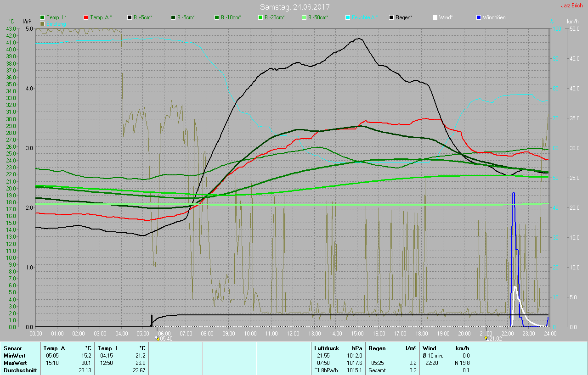Click the pressure minimum time 21:55
This screenshot has width=588, height=375.
click(323, 356)
